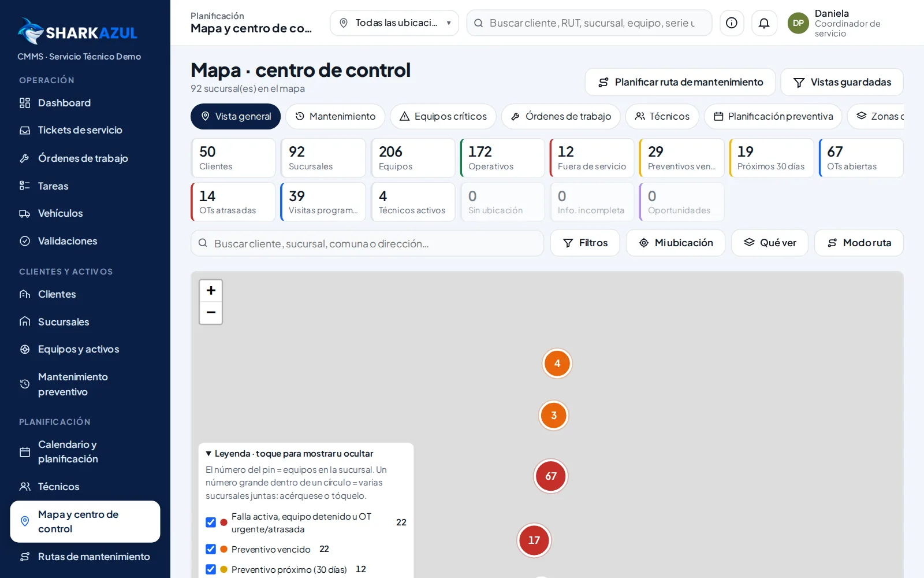Open the Qué ver layers selector

click(770, 243)
